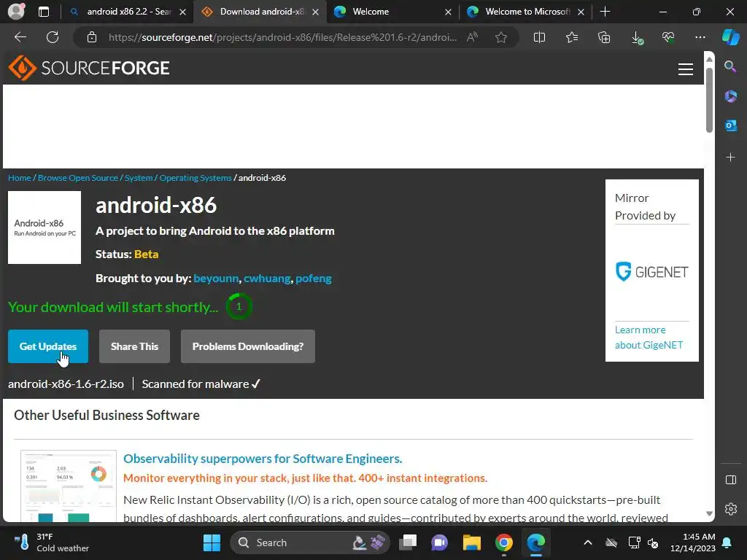This screenshot has width=747, height=560.
Task: Open sidebar Search icon
Action: pos(730,66)
